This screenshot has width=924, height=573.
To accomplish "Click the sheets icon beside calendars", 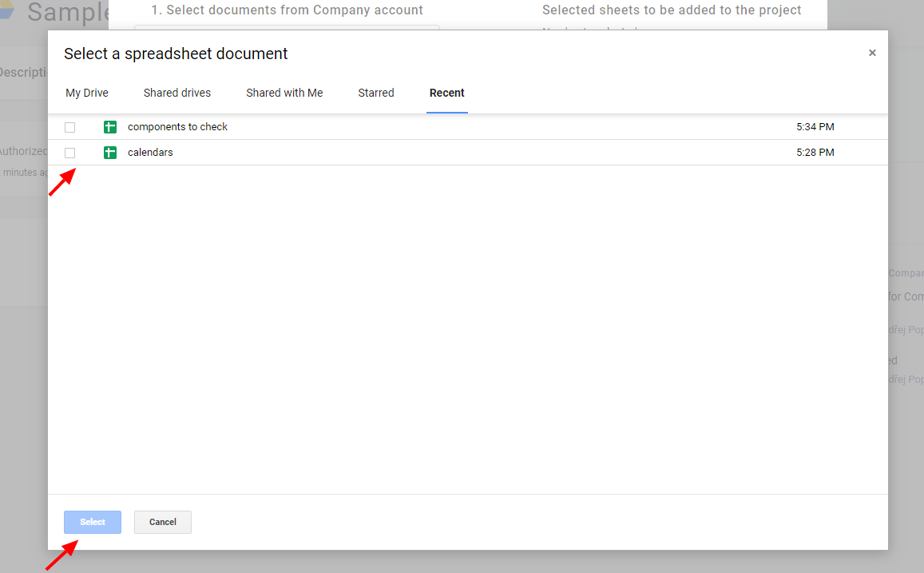I will coord(110,152).
